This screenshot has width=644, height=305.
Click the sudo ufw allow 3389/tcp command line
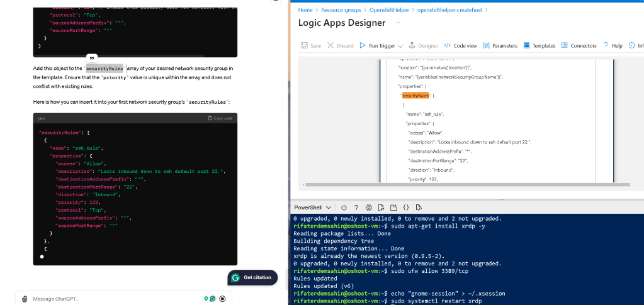[381, 271]
